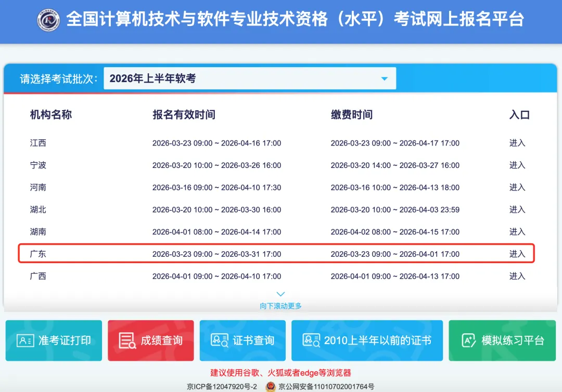Click the site logo in the blue header
The image size is (562, 392).
pyautogui.click(x=48, y=21)
